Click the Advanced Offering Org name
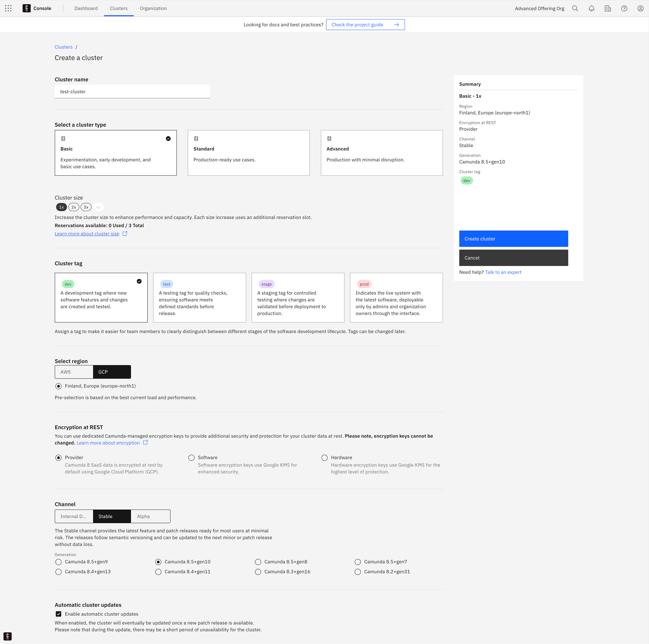 540,8
